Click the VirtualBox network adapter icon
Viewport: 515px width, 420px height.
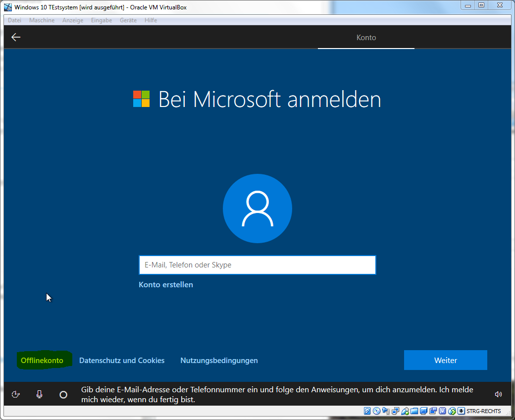[396, 411]
